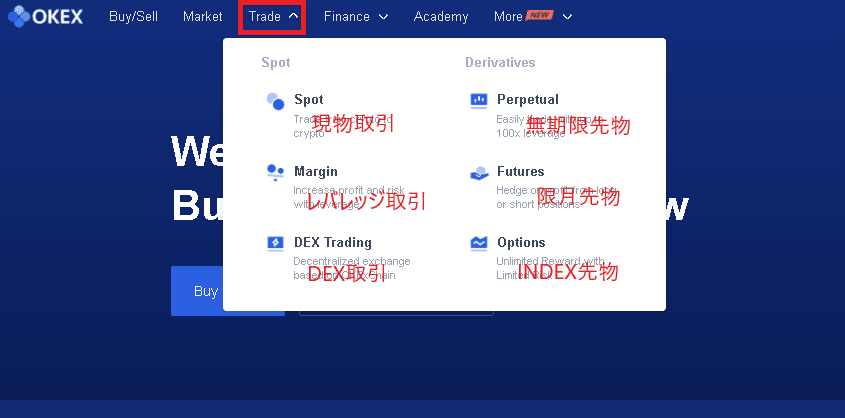Click the OKEX logo
The height and width of the screenshot is (418, 845).
click(x=45, y=16)
